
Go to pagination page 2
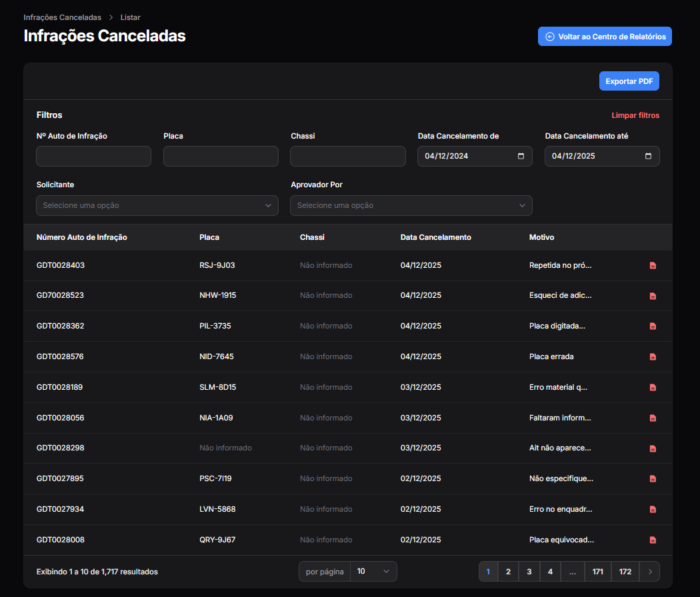[508, 572]
